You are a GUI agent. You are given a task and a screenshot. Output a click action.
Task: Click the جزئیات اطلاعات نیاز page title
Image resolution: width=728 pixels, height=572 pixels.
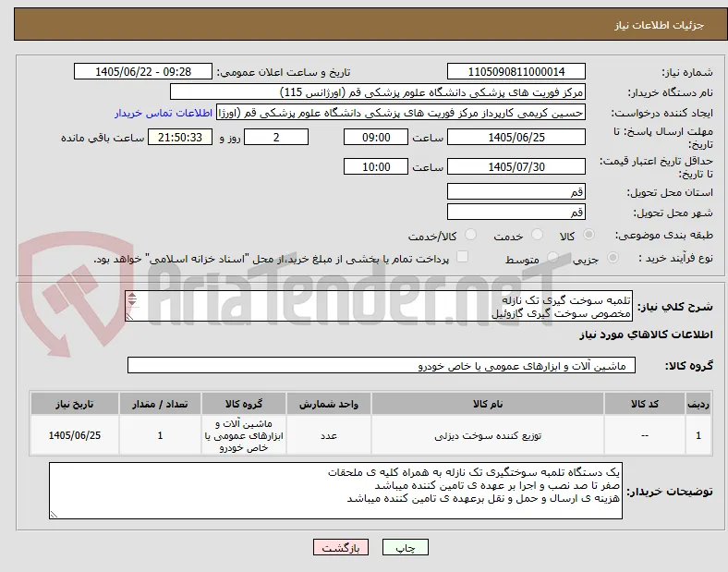coord(660,25)
